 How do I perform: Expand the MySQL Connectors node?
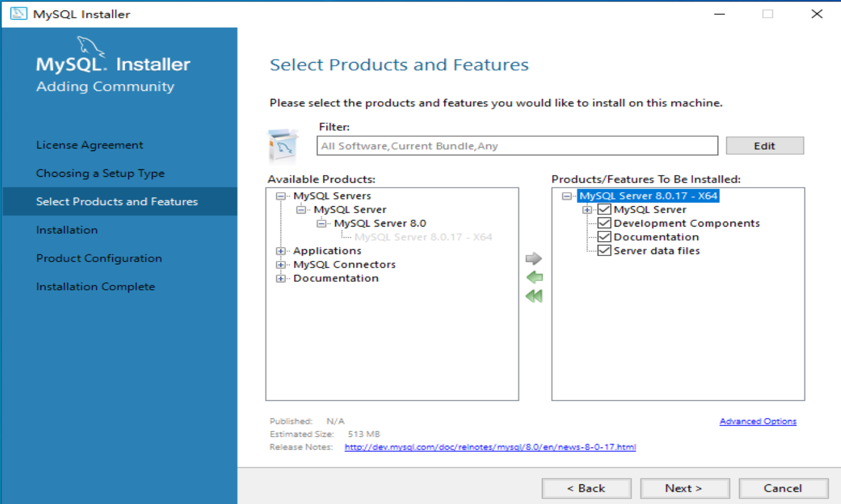pyautogui.click(x=281, y=264)
